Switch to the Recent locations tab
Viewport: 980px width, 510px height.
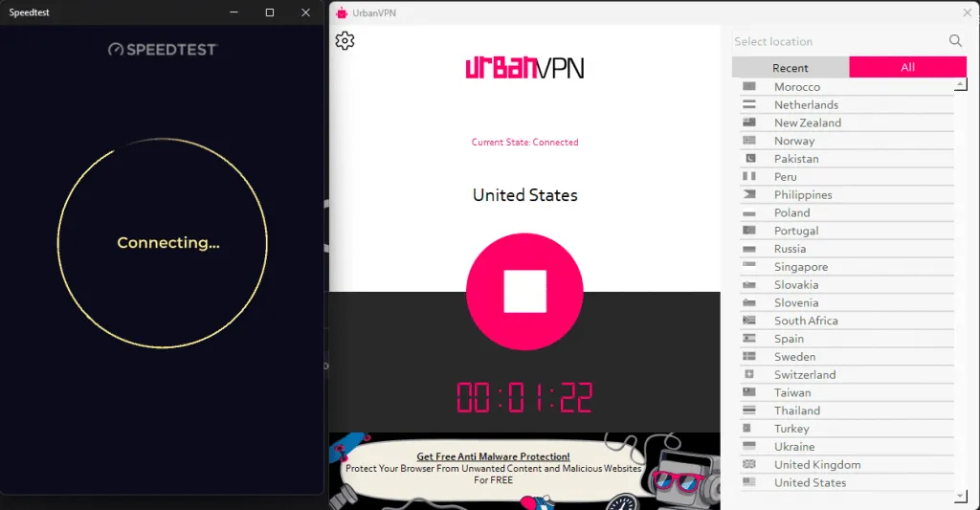point(790,68)
